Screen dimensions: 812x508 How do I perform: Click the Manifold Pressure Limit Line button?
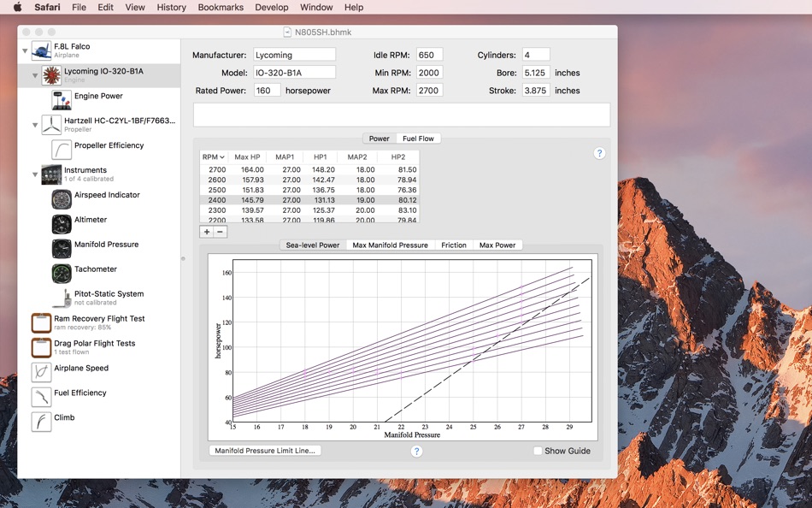265,451
